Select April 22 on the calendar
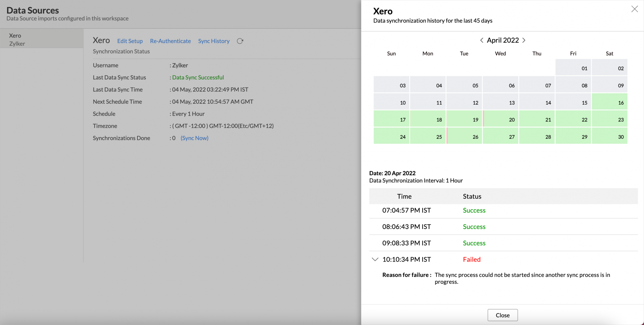This screenshot has height=325, width=644. click(x=573, y=119)
